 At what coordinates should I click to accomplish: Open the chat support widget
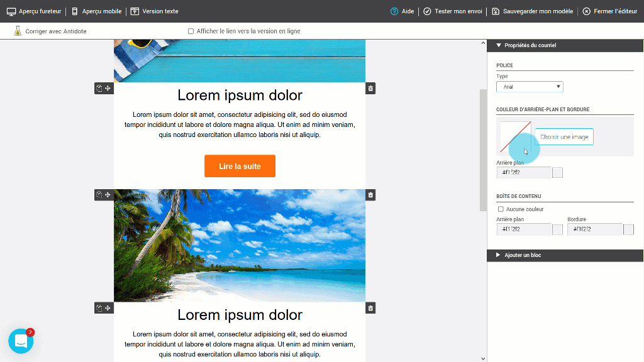click(x=21, y=341)
